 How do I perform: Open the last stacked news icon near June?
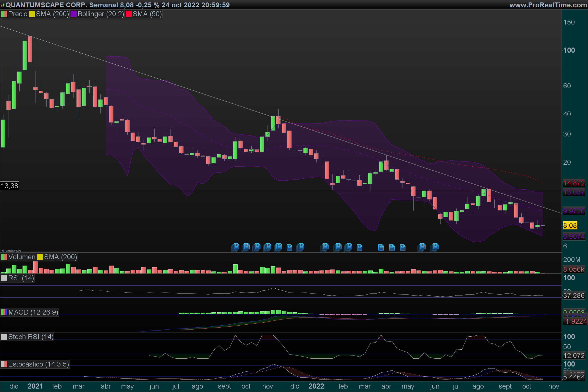click(x=434, y=247)
